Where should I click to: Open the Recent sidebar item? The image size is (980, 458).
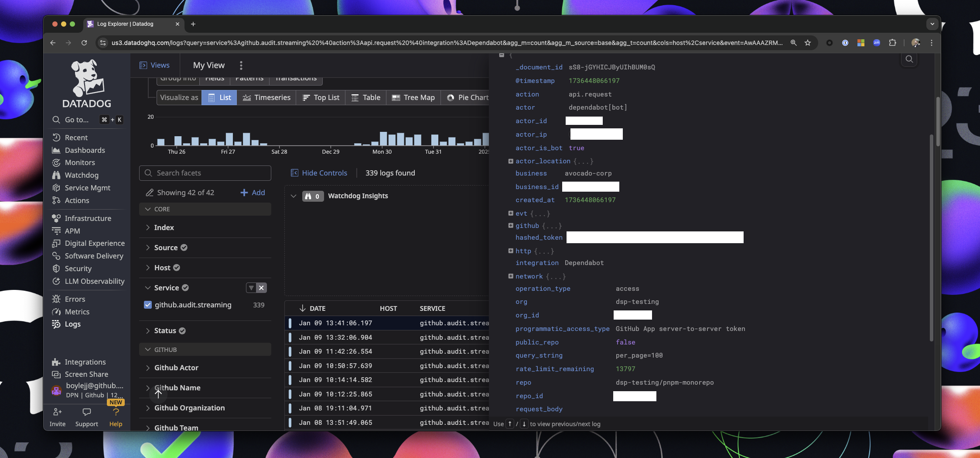coord(70,138)
